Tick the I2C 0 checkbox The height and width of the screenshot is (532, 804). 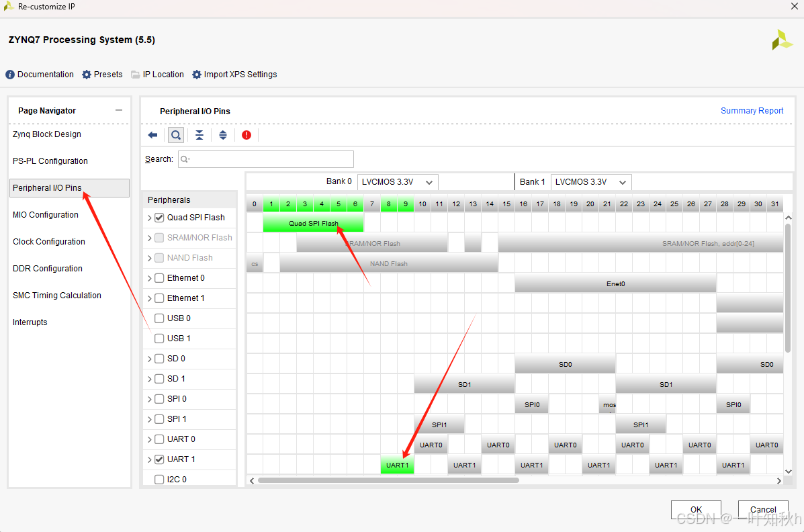[x=159, y=479]
